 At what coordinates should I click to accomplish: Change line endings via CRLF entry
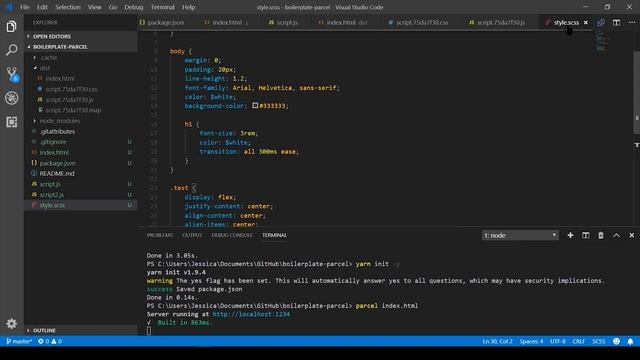(578, 341)
